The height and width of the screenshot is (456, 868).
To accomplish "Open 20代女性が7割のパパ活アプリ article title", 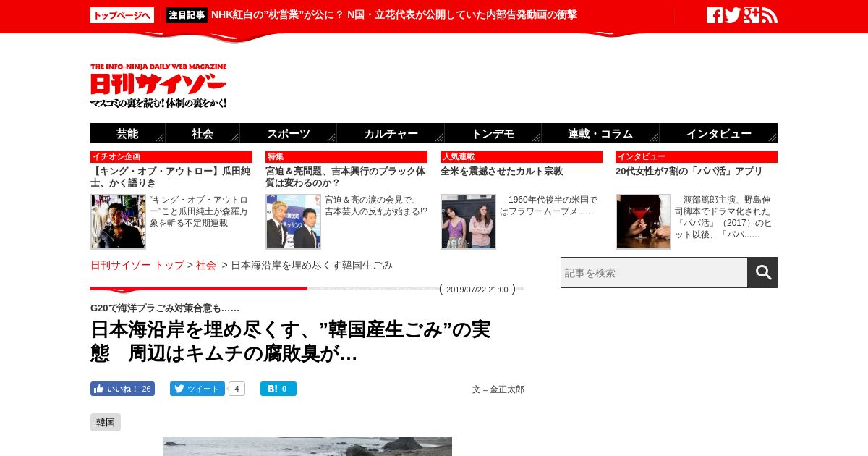I will point(689,172).
